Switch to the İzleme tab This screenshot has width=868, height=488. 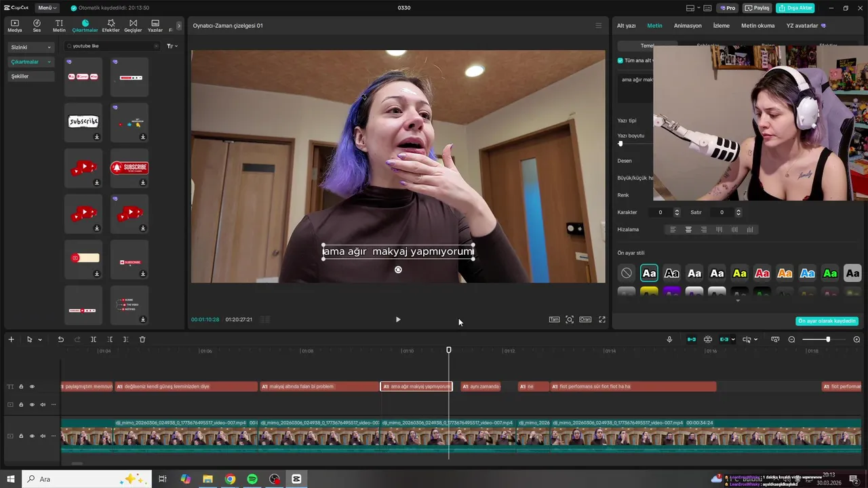point(722,26)
